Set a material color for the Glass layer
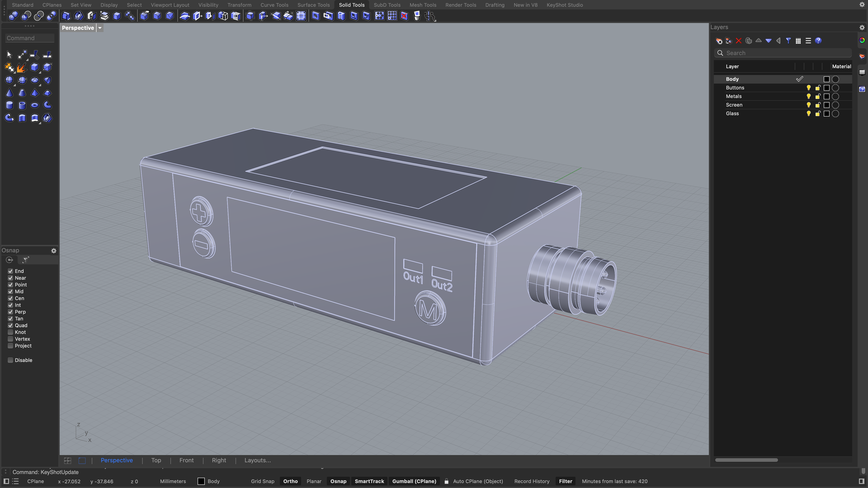 coord(835,113)
